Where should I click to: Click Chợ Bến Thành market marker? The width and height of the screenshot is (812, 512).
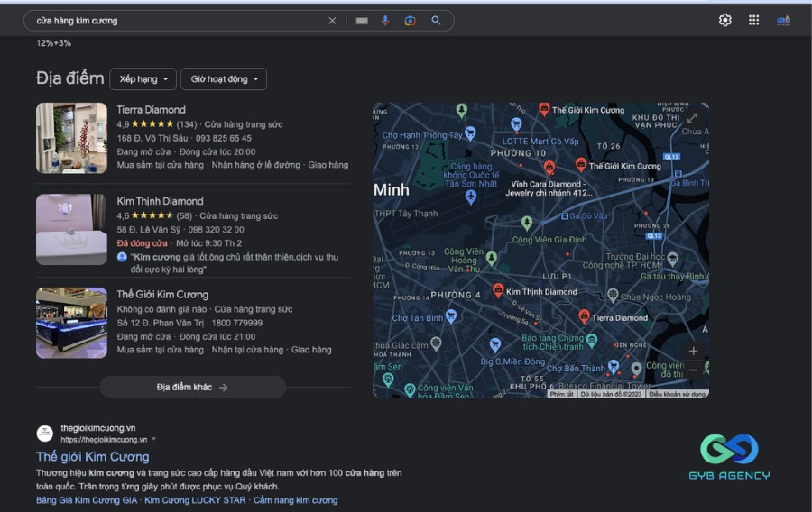point(614,366)
